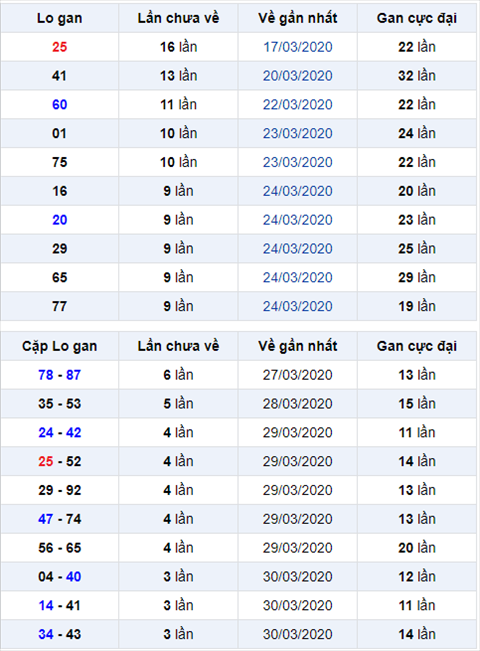
Task: Select the blue number 60
Action: pyautogui.click(x=59, y=105)
